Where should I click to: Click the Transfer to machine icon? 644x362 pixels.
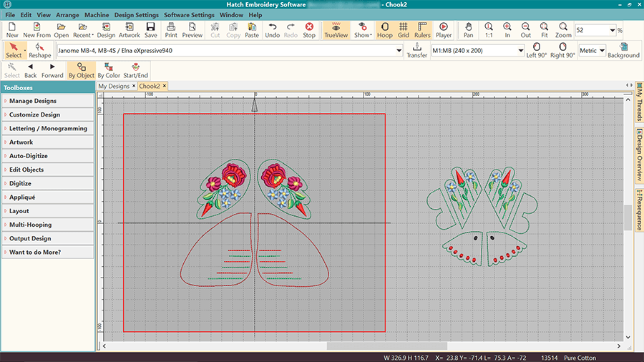[x=416, y=51]
